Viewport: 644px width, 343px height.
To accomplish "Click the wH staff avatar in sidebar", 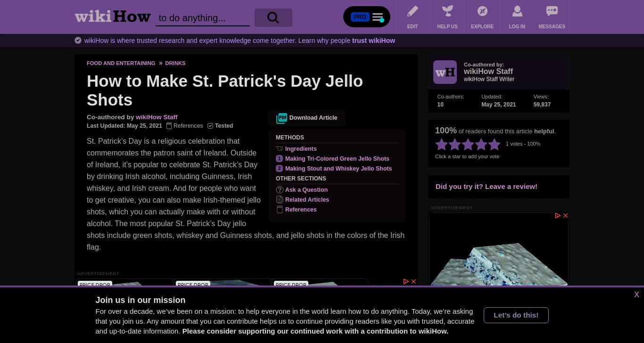I will pyautogui.click(x=445, y=72).
